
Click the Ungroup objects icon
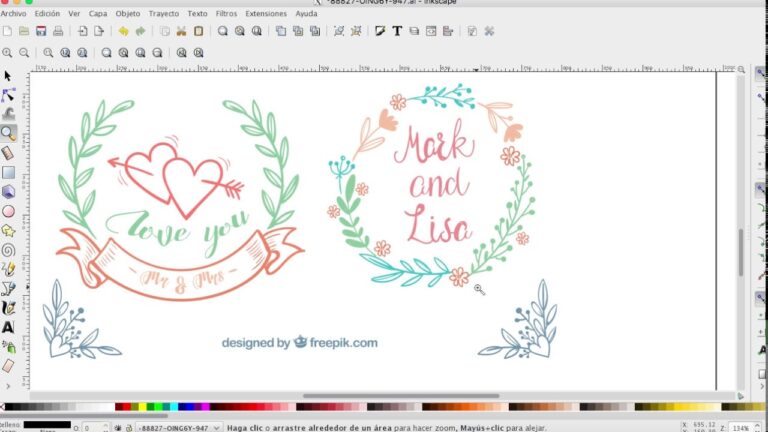[356, 31]
